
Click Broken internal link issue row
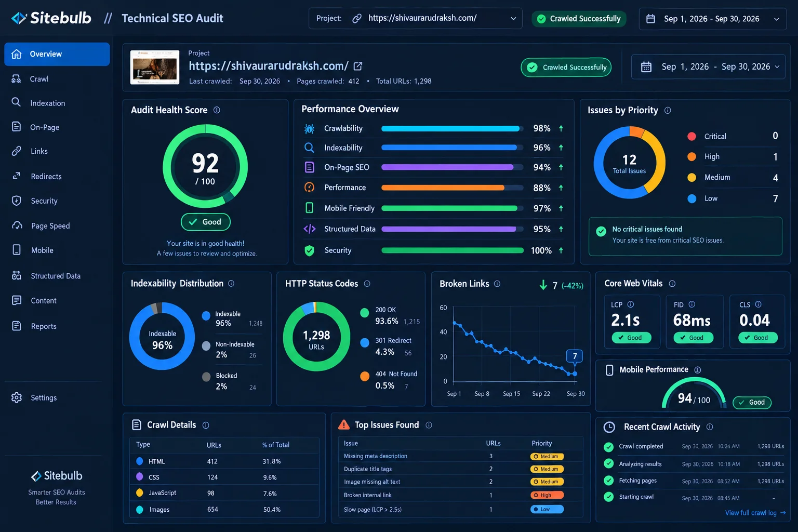[x=461, y=495]
